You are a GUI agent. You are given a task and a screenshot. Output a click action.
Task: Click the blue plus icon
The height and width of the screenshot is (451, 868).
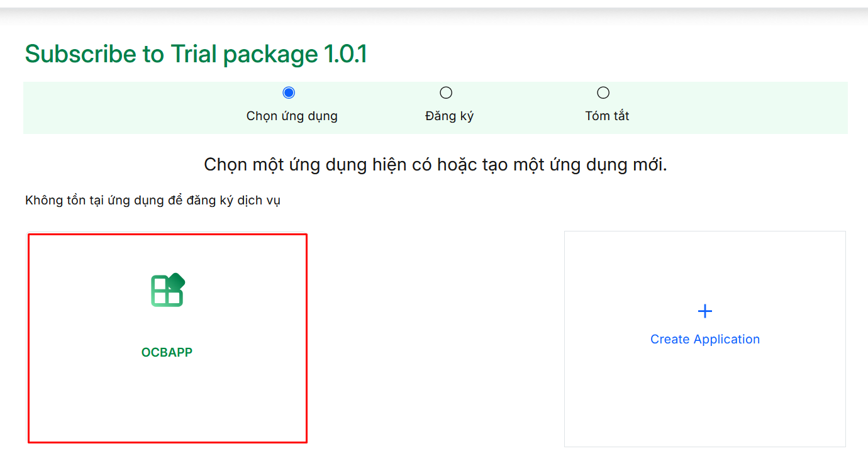pyautogui.click(x=705, y=311)
